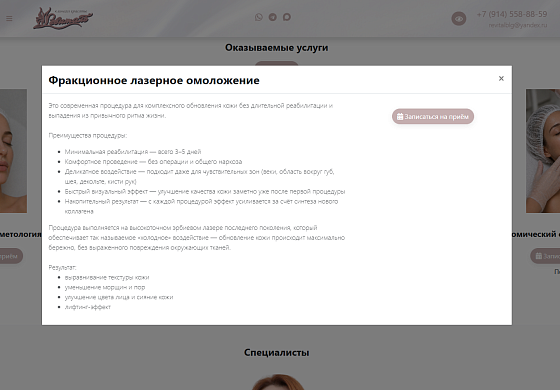Image resolution: width=560 pixels, height=390 pixels.
Task: Click the left service card face photo
Action: click(x=13, y=151)
